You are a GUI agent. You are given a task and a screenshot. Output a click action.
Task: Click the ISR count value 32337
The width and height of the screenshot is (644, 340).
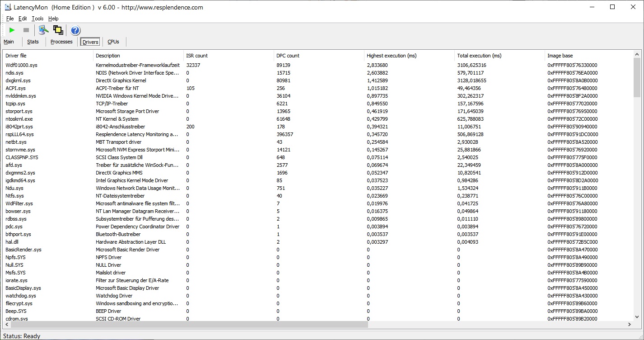(x=193, y=65)
